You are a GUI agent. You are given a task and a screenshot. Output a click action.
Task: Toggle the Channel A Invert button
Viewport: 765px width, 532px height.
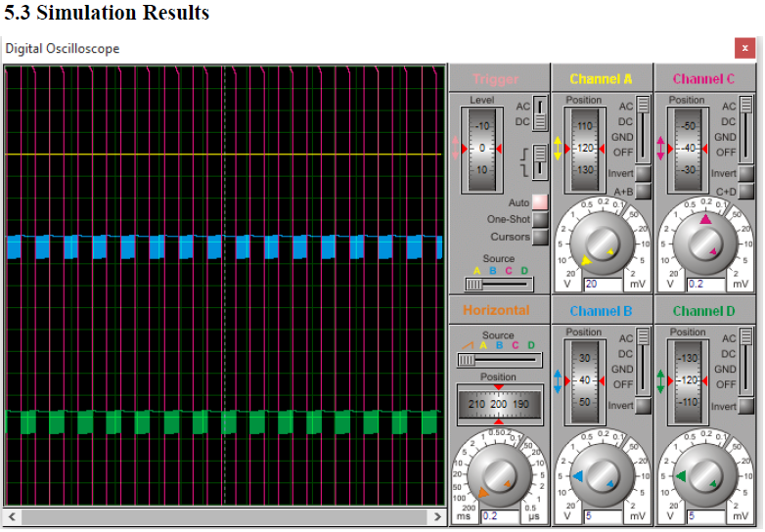pyautogui.click(x=643, y=173)
